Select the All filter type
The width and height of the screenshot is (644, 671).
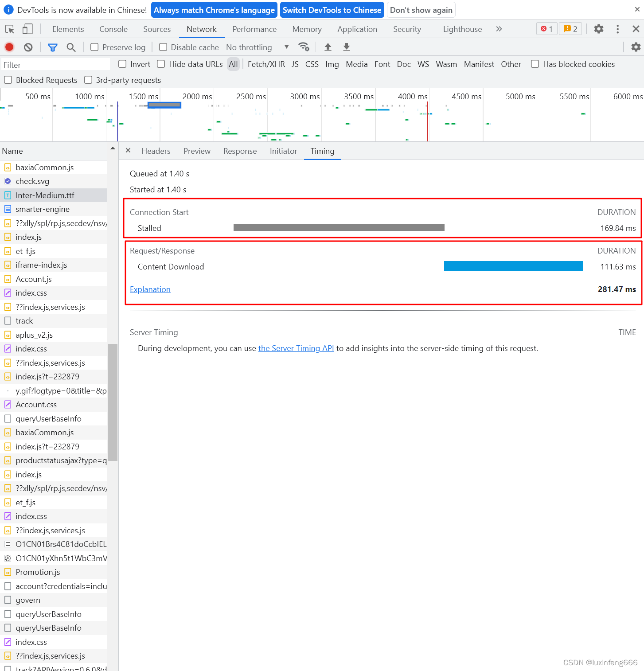point(233,64)
